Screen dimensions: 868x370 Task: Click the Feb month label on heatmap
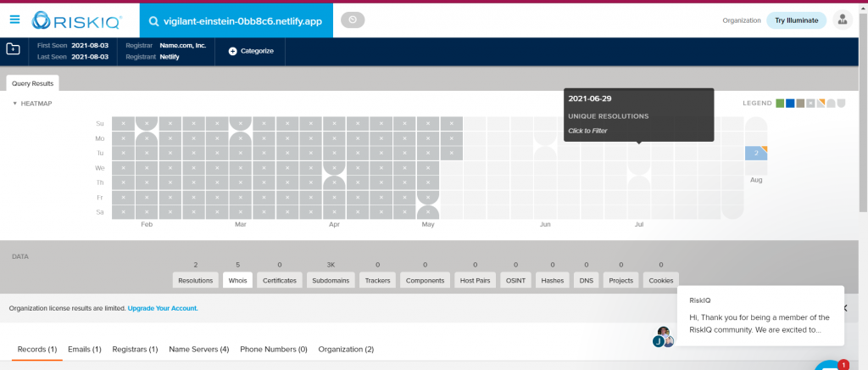tap(147, 225)
